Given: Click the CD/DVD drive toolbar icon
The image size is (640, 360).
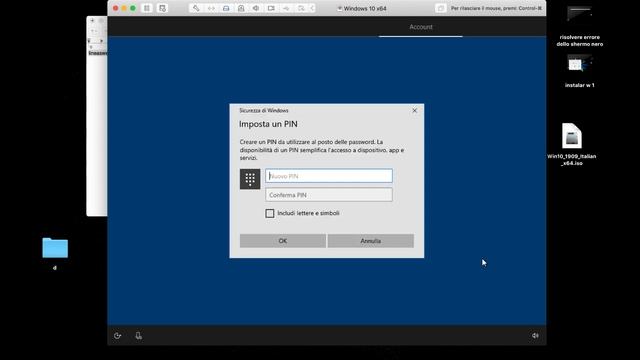Looking at the screenshot, I should click(241, 8).
